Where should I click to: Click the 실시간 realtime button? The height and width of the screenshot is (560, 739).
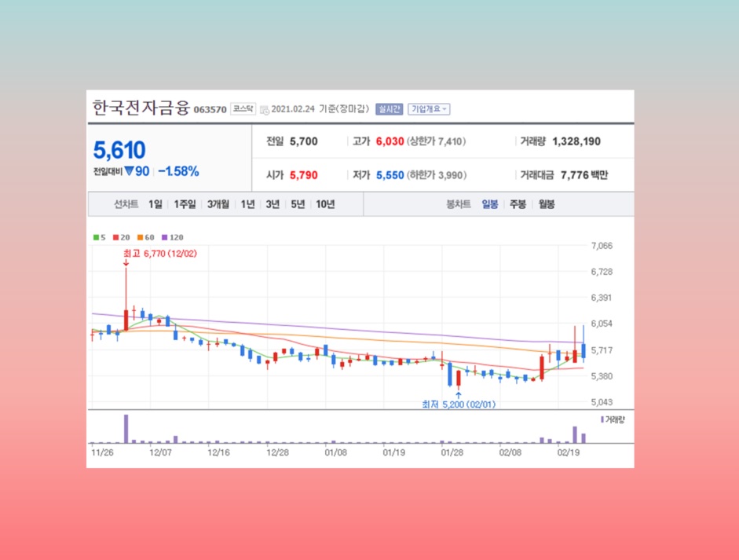390,109
